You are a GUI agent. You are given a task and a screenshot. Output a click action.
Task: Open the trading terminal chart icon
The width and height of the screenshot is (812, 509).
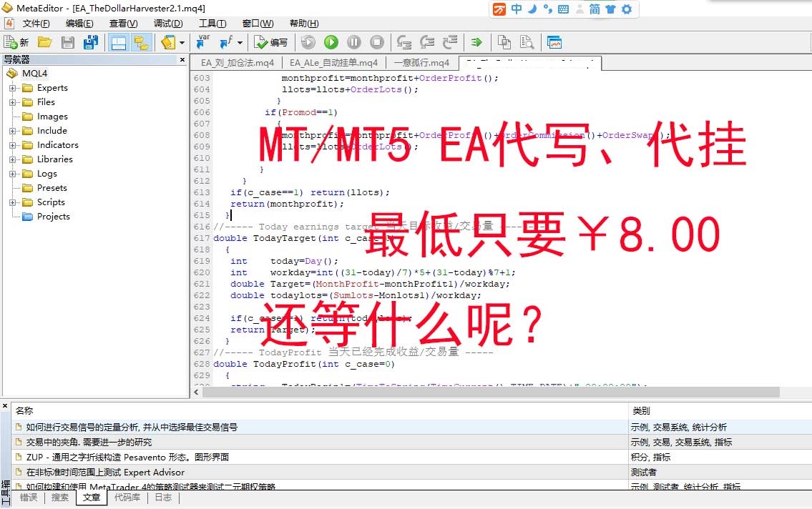554,42
